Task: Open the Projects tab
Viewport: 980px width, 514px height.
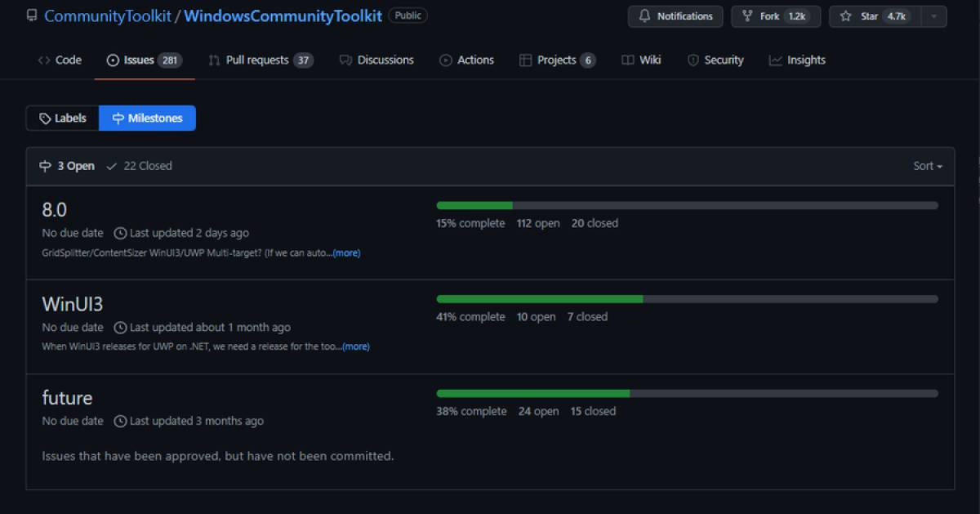Action: (557, 60)
